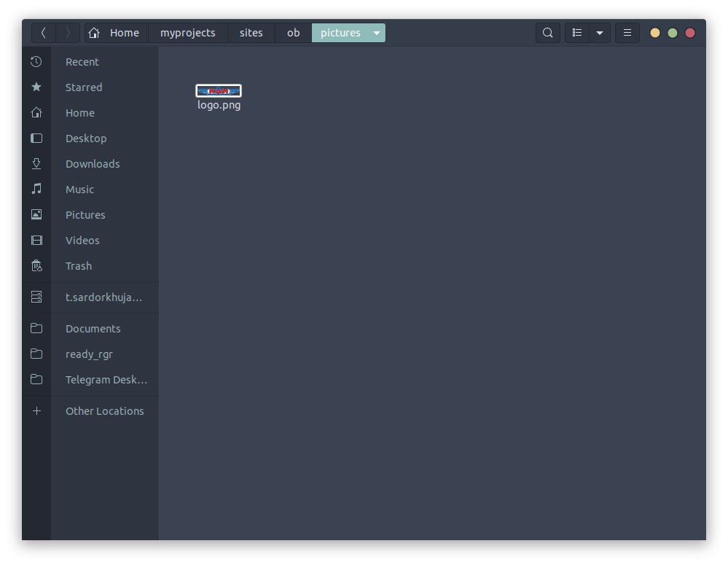Screen dimensions: 728x565
Task: Select the Music sidebar entry
Action: click(x=79, y=190)
